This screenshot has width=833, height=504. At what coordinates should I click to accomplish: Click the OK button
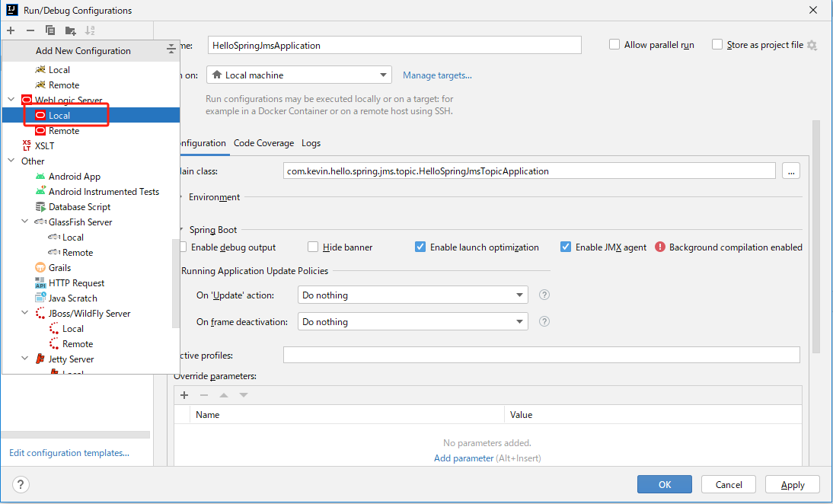(665, 484)
